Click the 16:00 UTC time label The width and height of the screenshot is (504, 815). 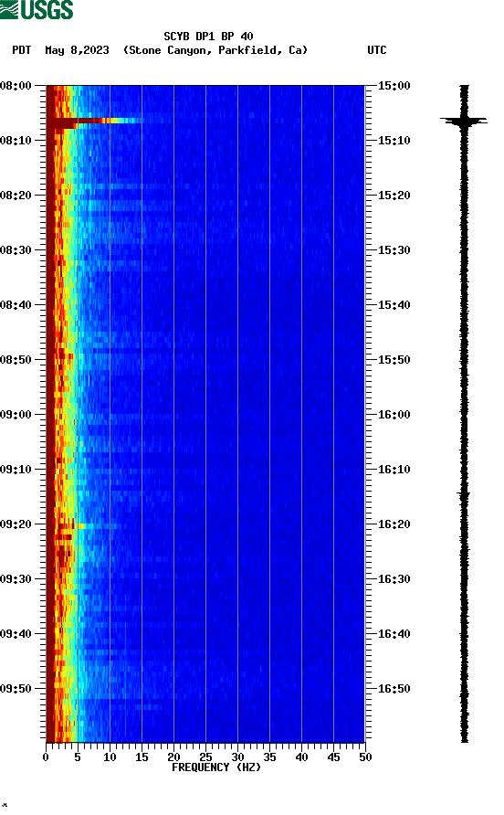click(394, 415)
